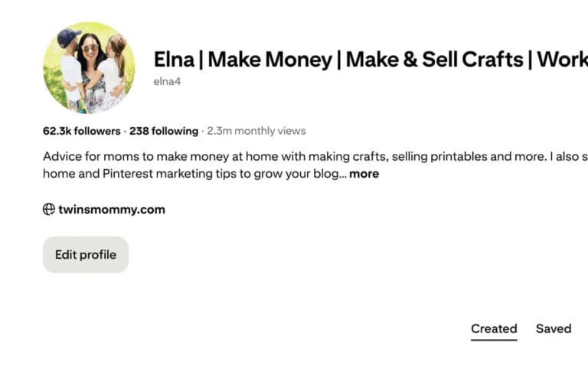Open the 238 following list
Screen dimensions: 588x392
click(164, 131)
